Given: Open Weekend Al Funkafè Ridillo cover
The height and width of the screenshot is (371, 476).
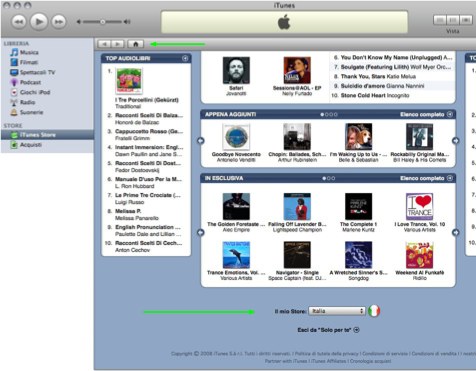Looking at the screenshot, I should point(419,255).
